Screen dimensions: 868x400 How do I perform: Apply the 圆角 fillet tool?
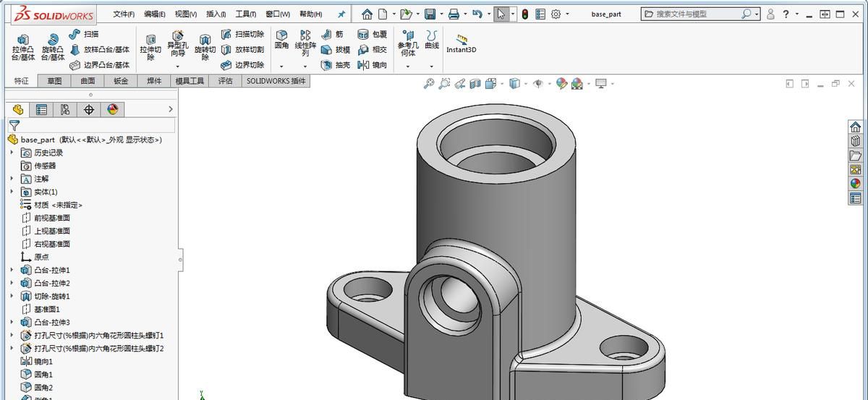pos(281,41)
